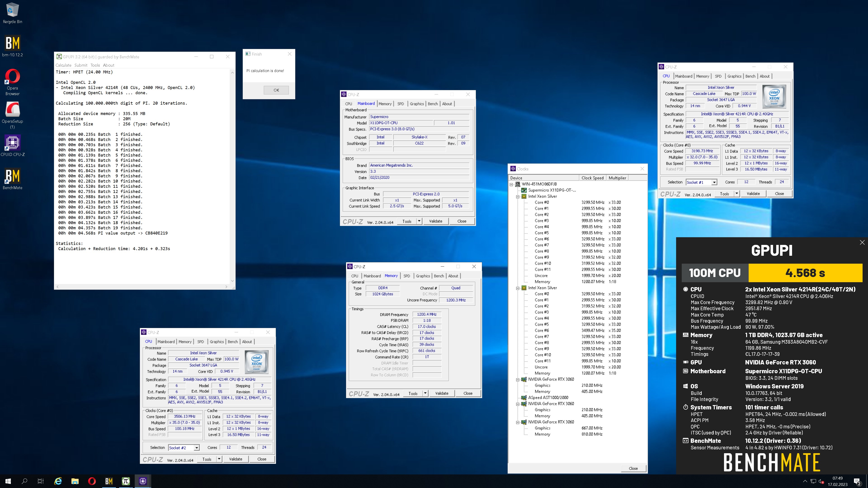Click Validate in Mainboard CPU-Z window
Viewport: 868px width, 488px height.
tap(435, 221)
